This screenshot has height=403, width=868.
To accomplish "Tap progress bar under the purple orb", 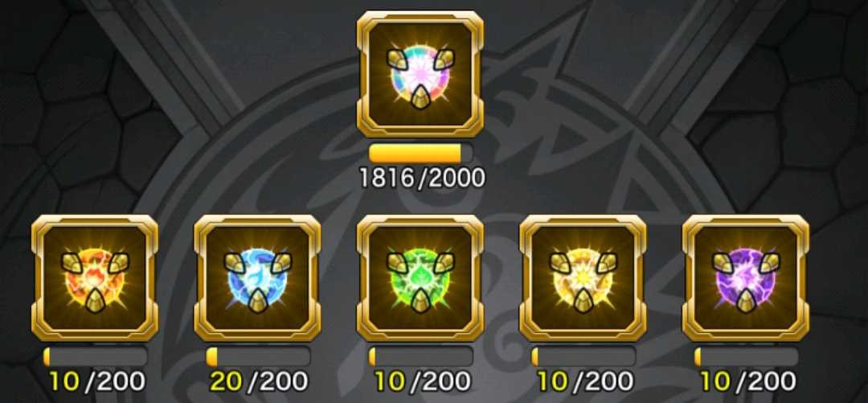I will 746,357.
